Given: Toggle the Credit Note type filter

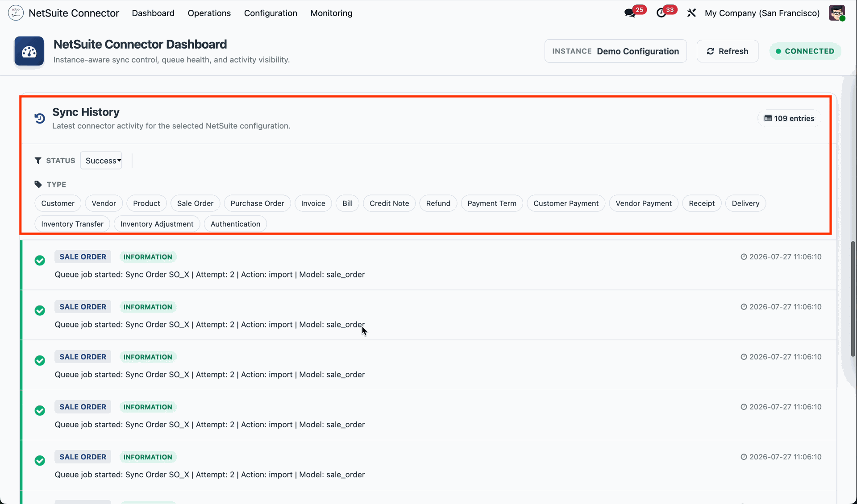Looking at the screenshot, I should tap(389, 203).
